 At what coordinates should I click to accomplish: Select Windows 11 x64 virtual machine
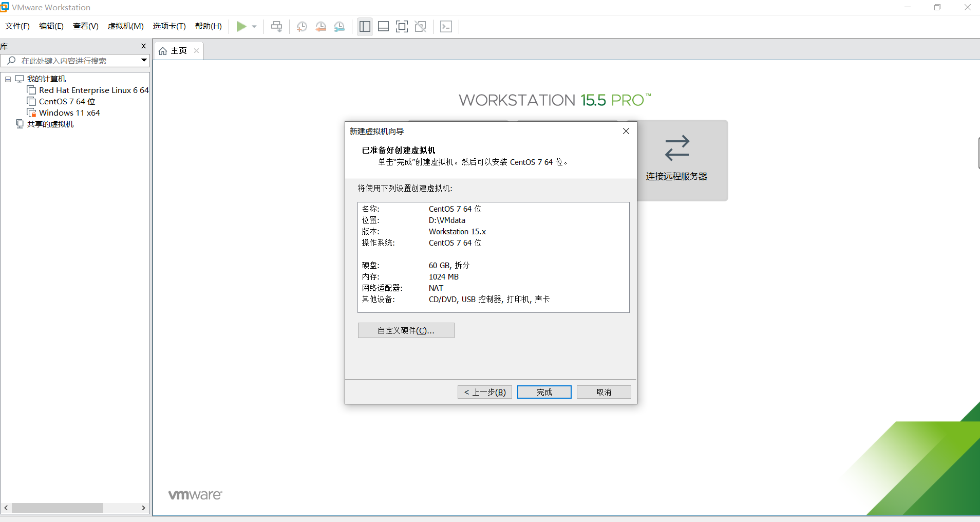(x=69, y=113)
